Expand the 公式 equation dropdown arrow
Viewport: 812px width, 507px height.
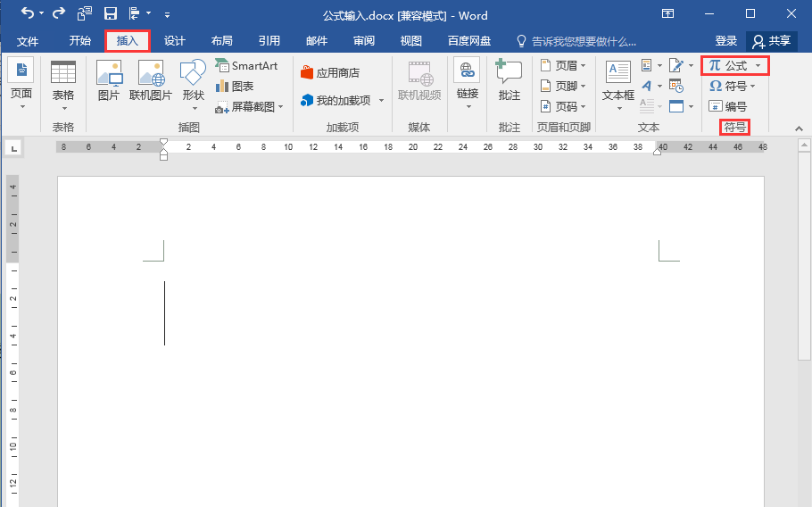(758, 66)
